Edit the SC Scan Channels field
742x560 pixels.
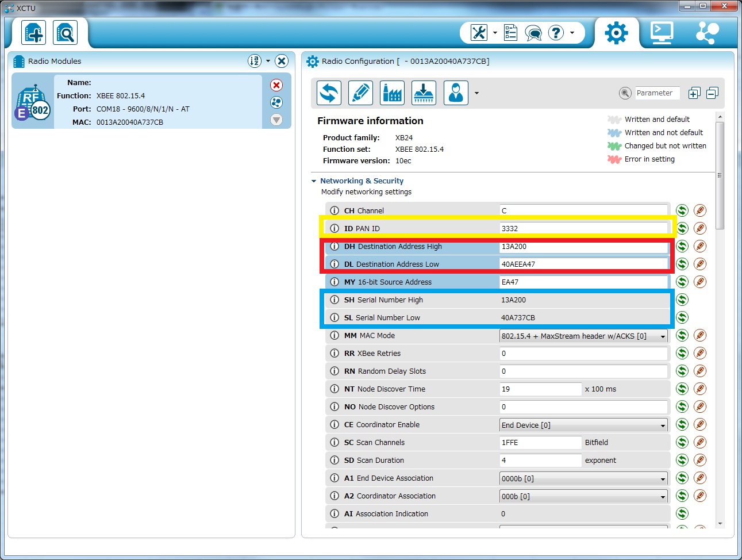540,442
